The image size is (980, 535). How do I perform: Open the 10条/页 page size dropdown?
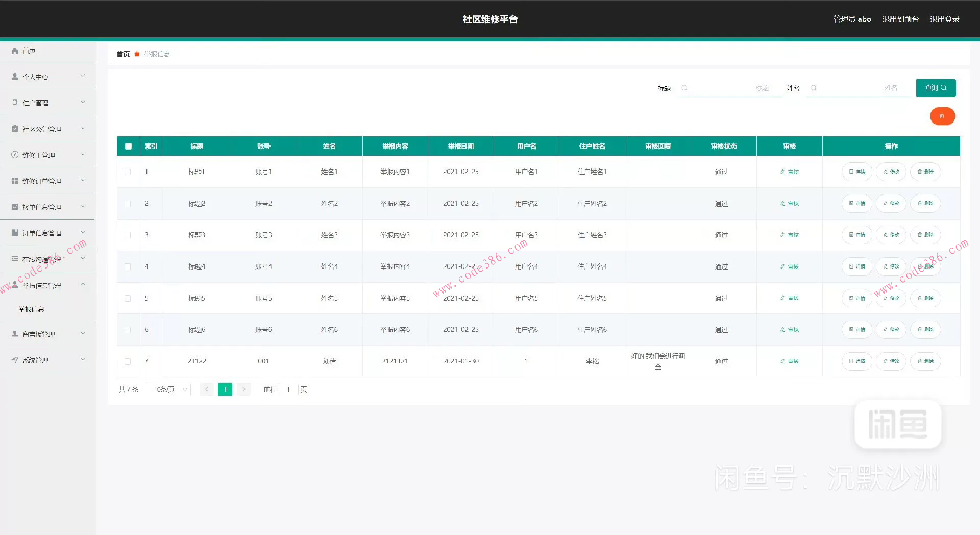(x=168, y=390)
